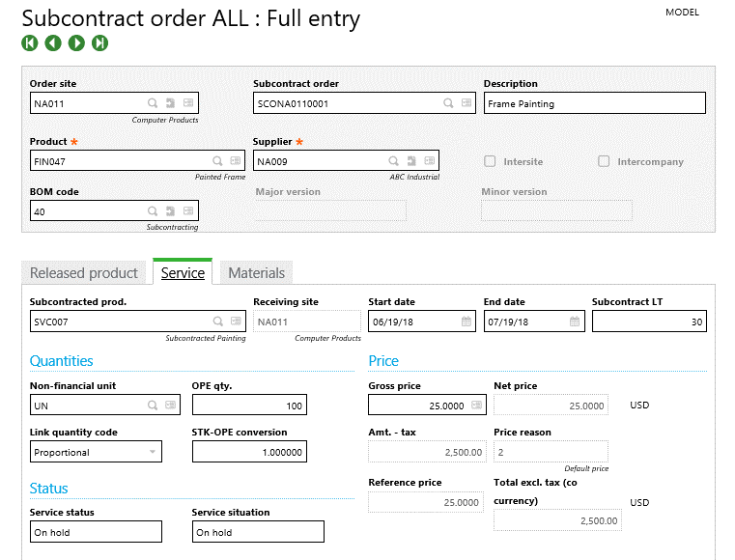Click the next record arrow icon
Viewport: 735px width, 560px height.
(76, 43)
